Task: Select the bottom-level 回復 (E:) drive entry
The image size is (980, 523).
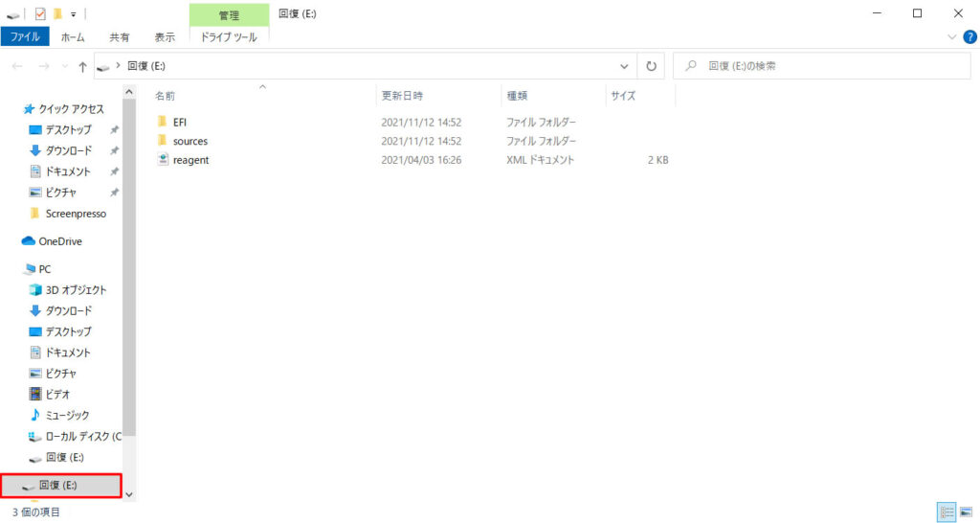Action: pyautogui.click(x=60, y=486)
